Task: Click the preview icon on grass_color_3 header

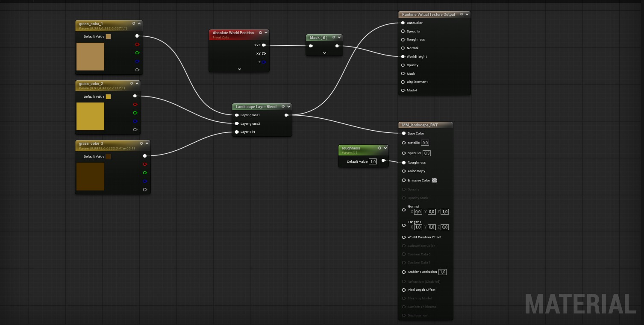Action: [141, 143]
